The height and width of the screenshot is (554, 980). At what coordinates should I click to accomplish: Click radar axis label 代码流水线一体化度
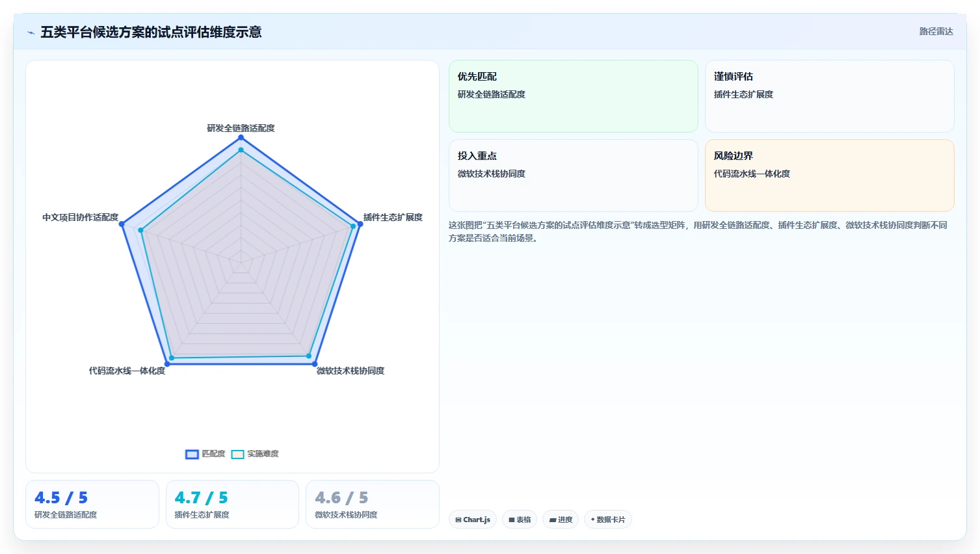[127, 371]
